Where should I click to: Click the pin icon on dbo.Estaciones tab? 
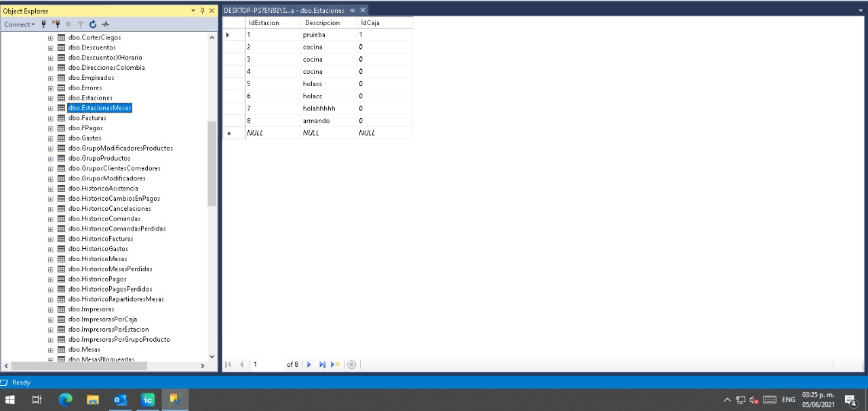click(x=353, y=10)
